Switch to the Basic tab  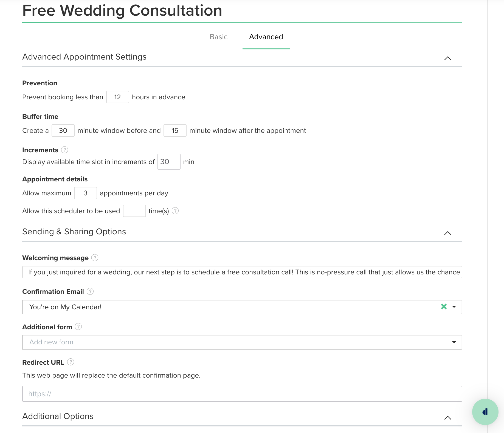(218, 37)
